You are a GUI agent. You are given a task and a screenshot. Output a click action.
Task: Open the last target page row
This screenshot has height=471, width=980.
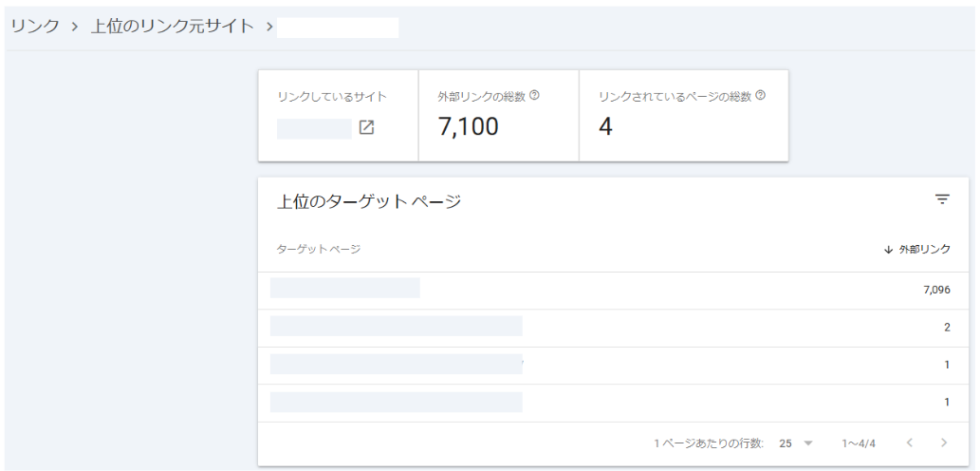coord(396,402)
